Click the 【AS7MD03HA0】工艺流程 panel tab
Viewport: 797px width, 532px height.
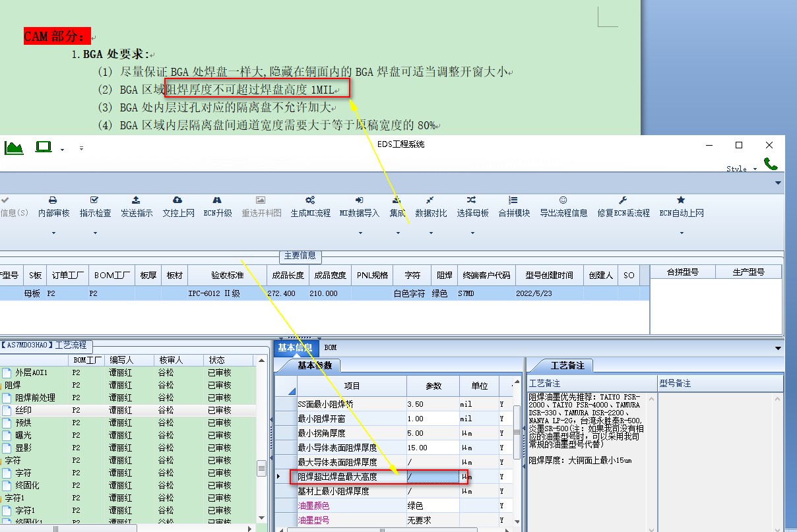(x=46, y=345)
